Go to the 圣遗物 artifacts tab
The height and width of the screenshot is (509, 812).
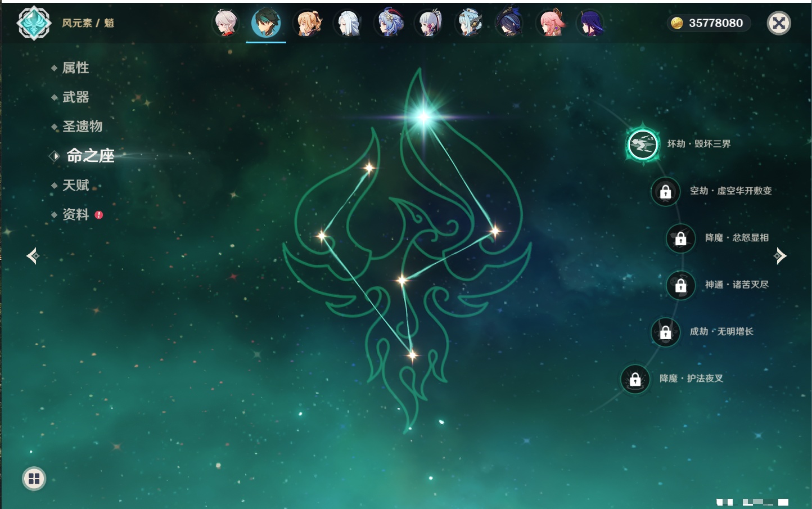tap(82, 127)
